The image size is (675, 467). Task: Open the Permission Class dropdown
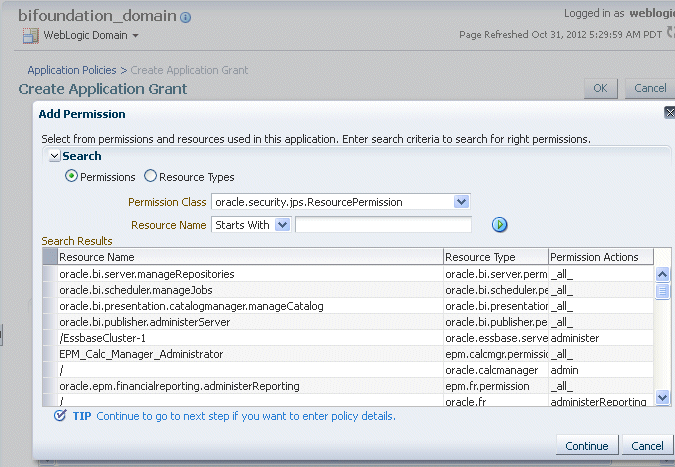pos(461,202)
